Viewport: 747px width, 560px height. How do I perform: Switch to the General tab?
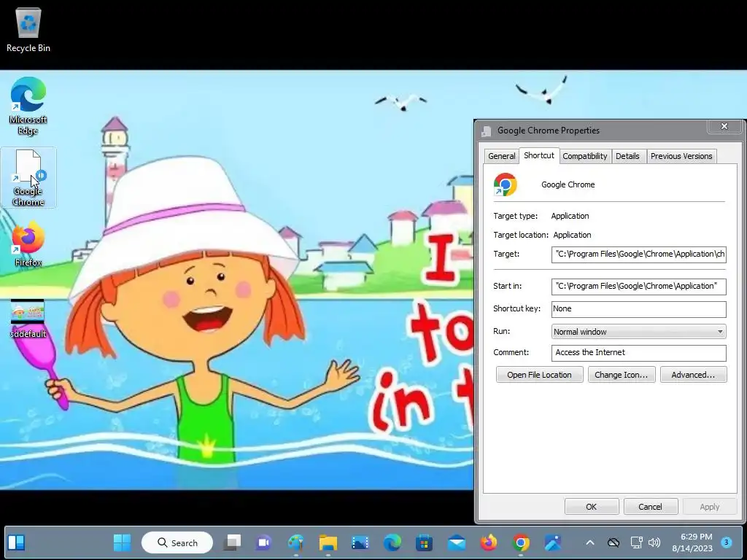point(502,156)
